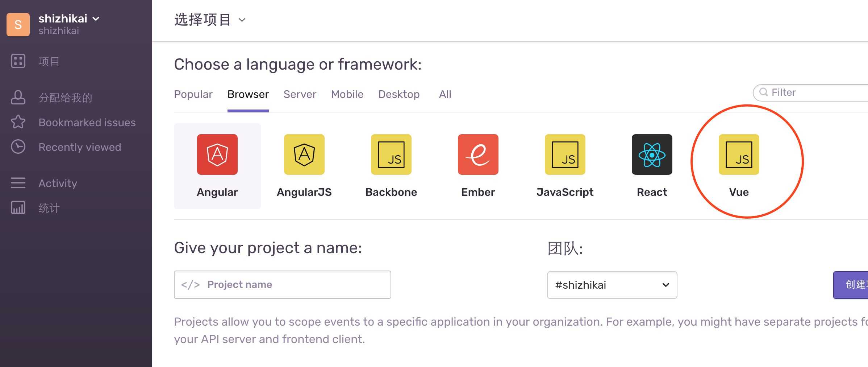868x367 pixels.
Task: Click the 'Give your project a name:' heading
Action: (x=268, y=248)
